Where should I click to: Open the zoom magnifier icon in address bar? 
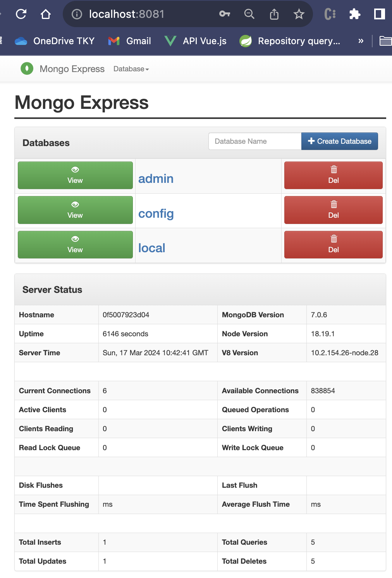pos(249,14)
